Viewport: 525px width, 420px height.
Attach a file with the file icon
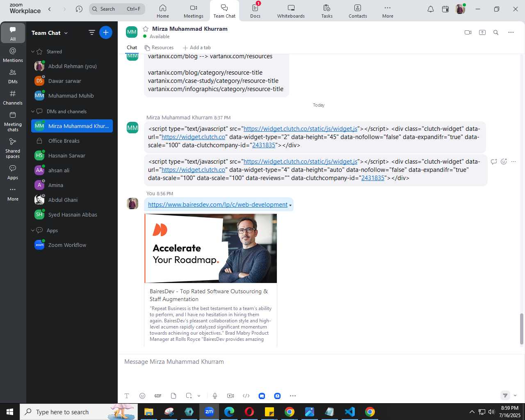tap(173, 396)
